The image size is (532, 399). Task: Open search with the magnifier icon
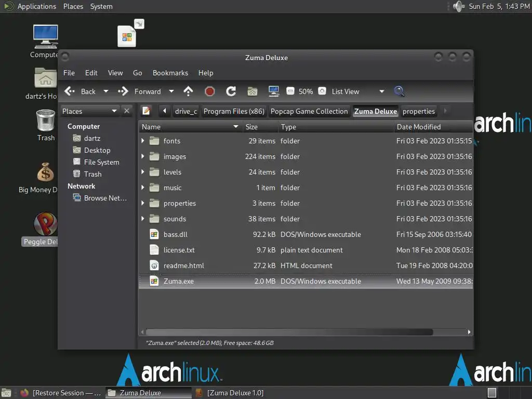(x=399, y=91)
